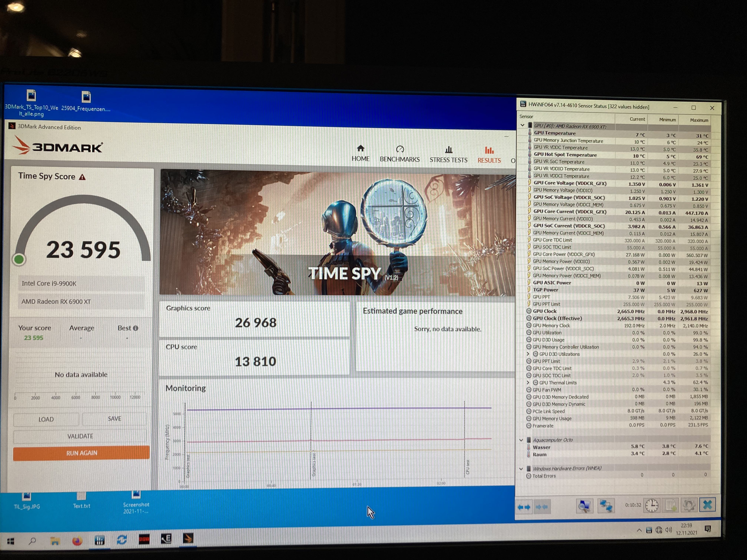Collapse the Aquacomputer Octo sensor group

(x=521, y=440)
